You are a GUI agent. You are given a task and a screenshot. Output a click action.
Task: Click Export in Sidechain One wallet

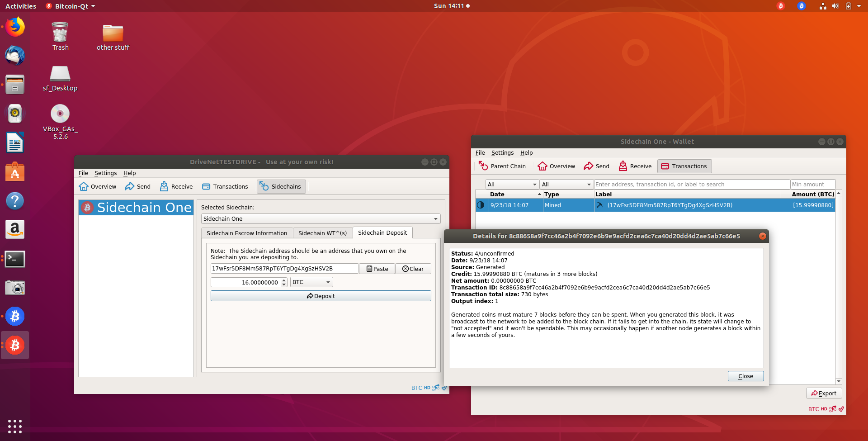click(824, 393)
